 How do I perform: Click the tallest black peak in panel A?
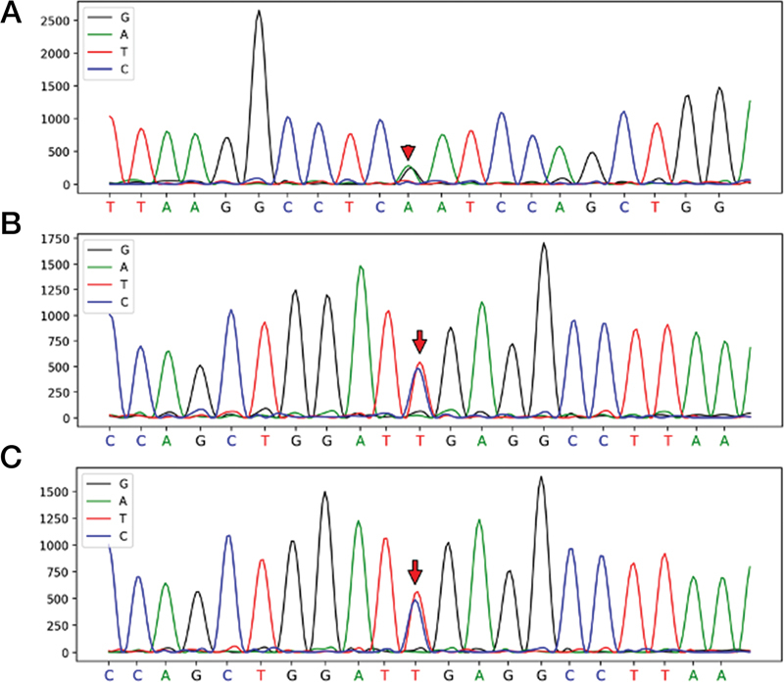259,14
